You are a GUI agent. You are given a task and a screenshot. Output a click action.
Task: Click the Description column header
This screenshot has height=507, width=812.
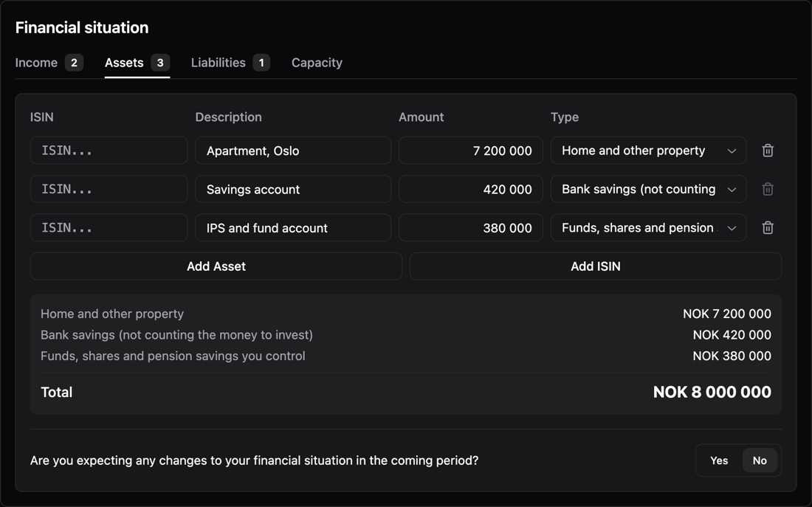(x=228, y=117)
